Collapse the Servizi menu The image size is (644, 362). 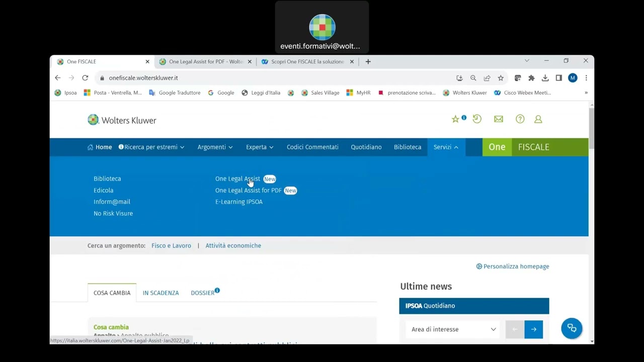(x=446, y=147)
